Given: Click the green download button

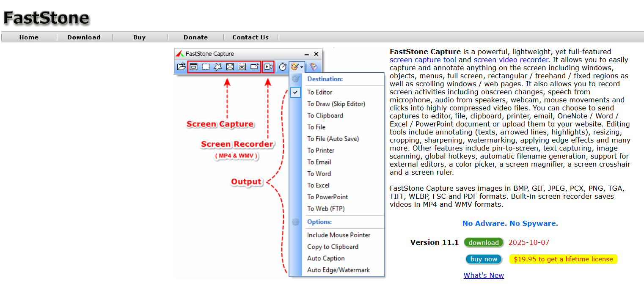Looking at the screenshot, I should tap(484, 242).
